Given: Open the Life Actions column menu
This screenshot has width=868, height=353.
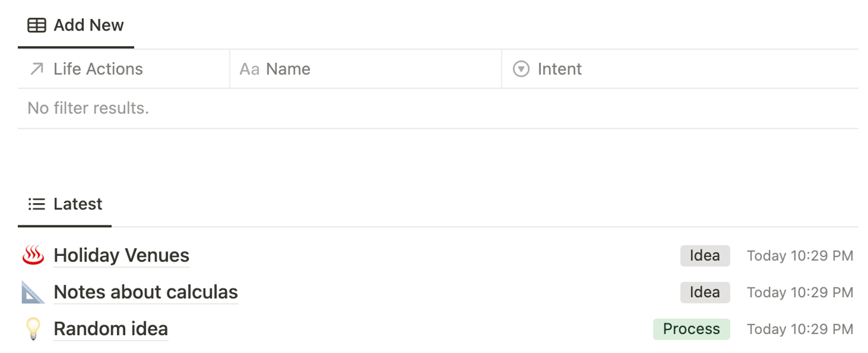Looking at the screenshot, I should pos(98,69).
